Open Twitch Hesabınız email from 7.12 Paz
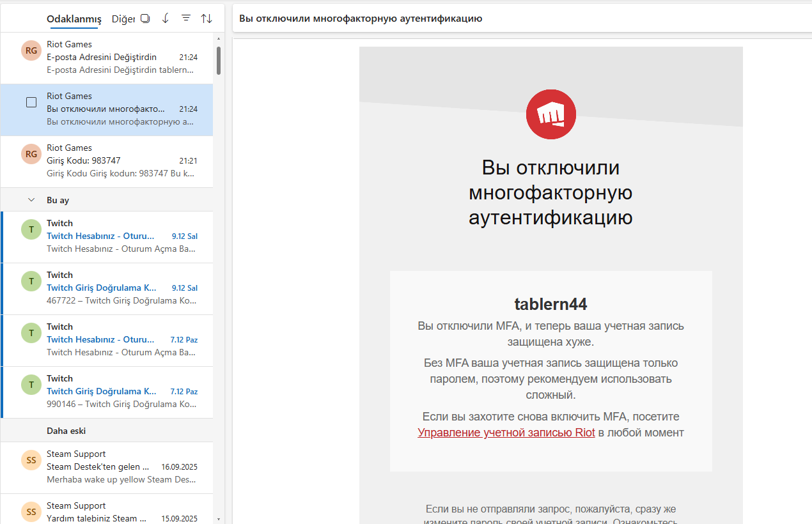This screenshot has width=812, height=524. [107, 341]
